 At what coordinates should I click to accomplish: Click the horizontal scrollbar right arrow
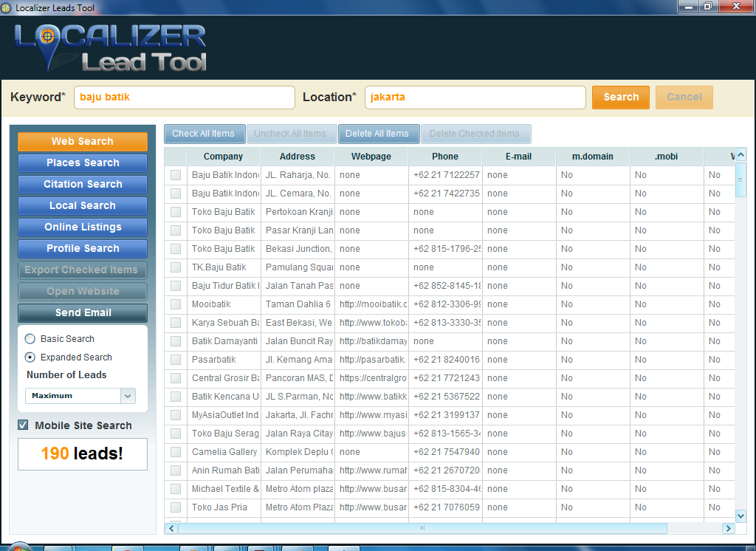[728, 528]
